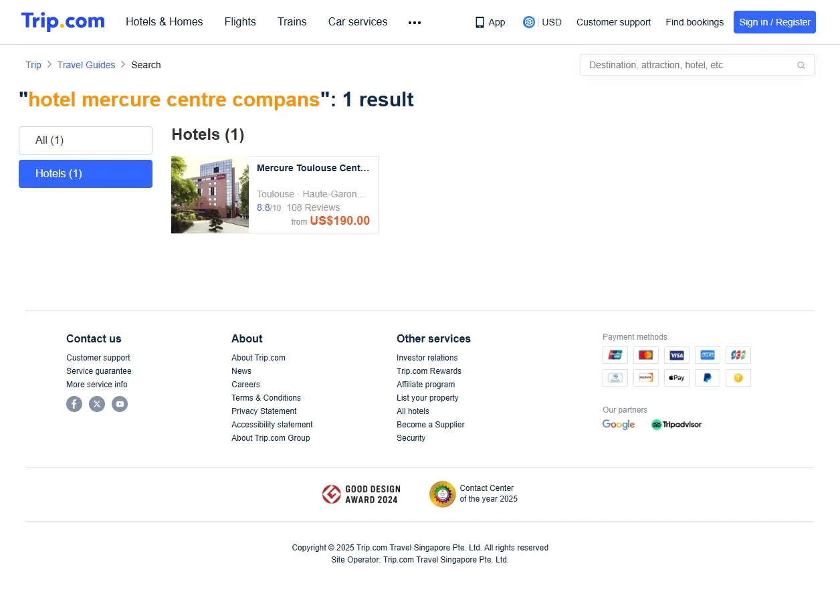The height and width of the screenshot is (616, 840).
Task: Open currency selector showing USD
Action: [542, 22]
